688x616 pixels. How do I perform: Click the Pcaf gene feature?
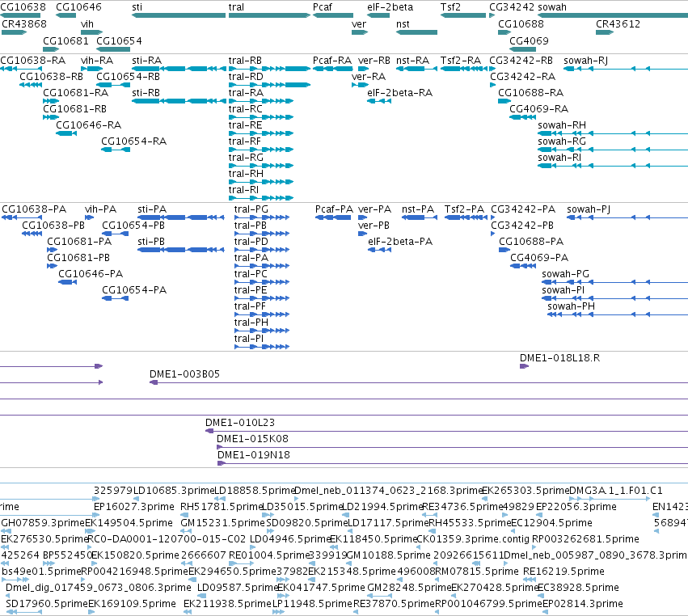pyautogui.click(x=333, y=15)
